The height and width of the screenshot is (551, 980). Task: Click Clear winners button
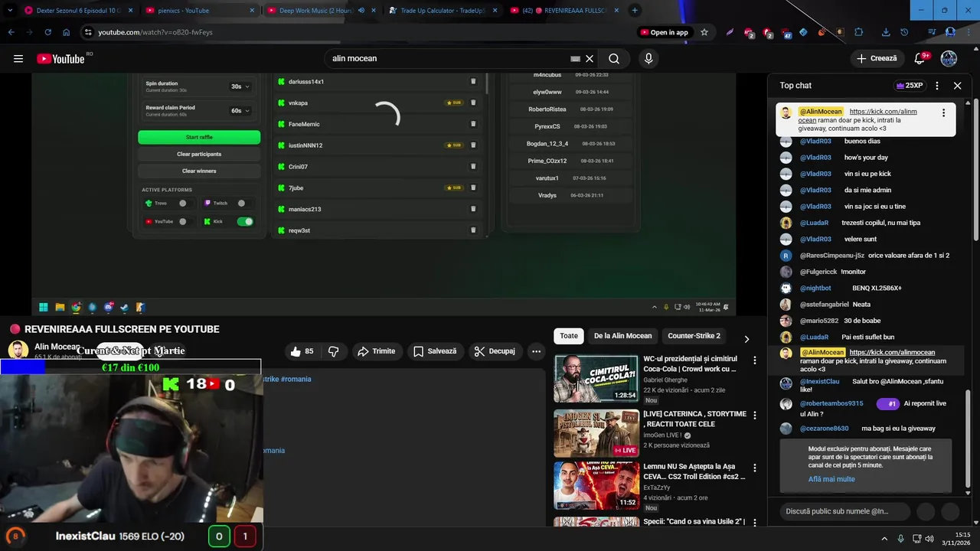(x=199, y=171)
